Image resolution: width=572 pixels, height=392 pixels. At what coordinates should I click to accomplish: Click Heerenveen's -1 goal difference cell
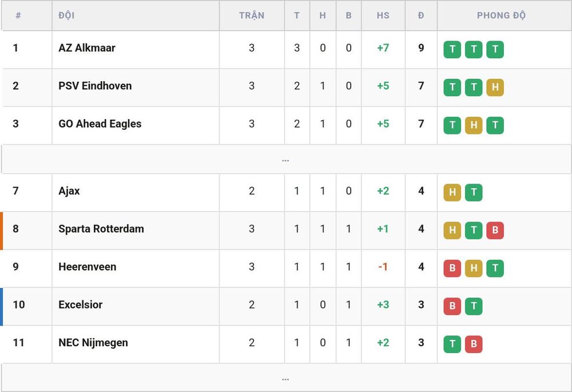tap(383, 267)
